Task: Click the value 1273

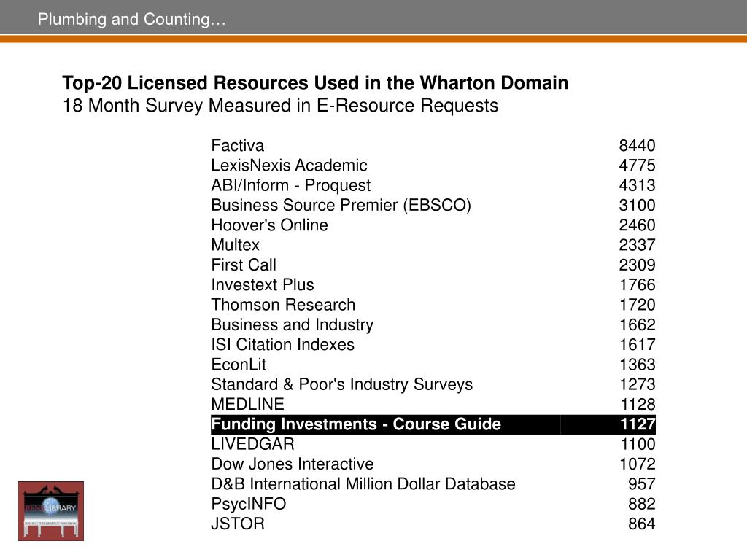Action: point(638,385)
